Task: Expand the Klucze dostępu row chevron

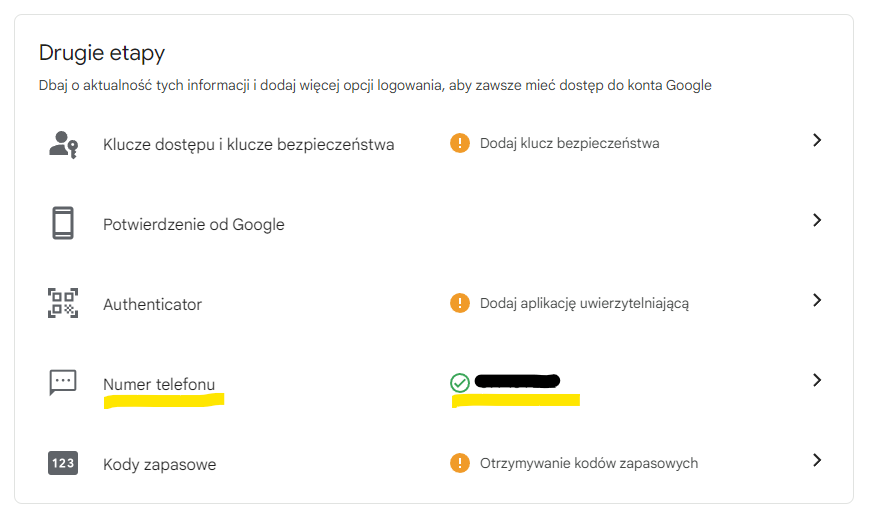Action: [x=817, y=141]
